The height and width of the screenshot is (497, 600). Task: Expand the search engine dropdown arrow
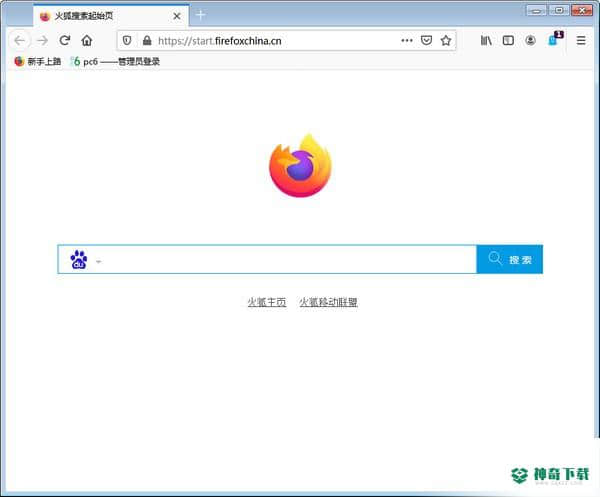(x=98, y=262)
